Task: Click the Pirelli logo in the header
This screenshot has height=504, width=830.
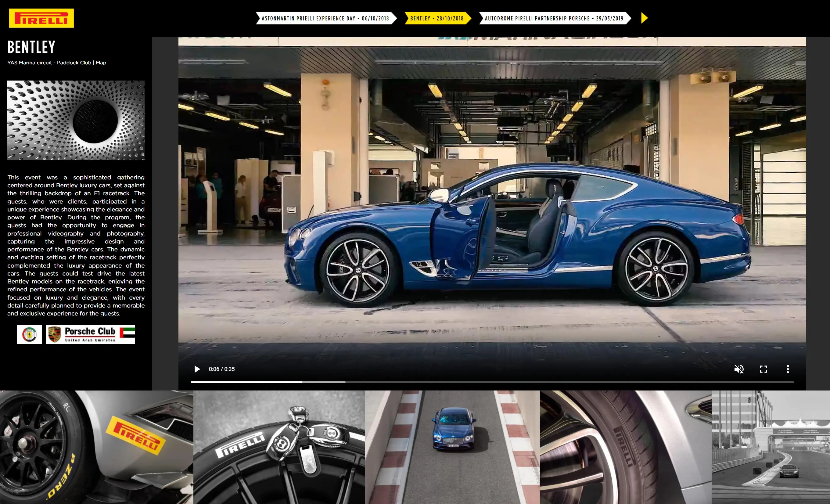Action: (41, 18)
